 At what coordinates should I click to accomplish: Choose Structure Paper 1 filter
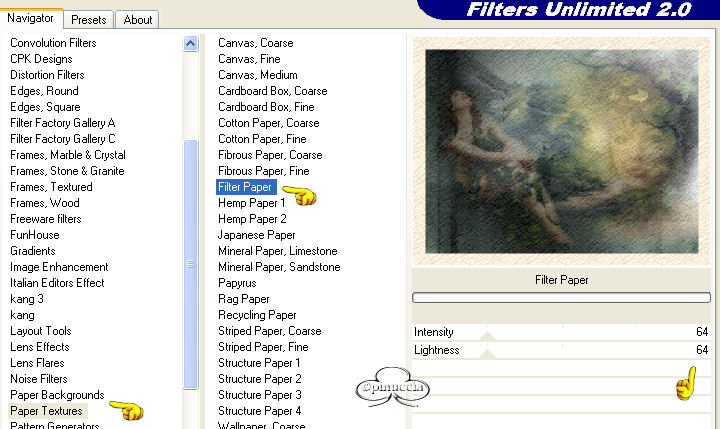click(259, 363)
